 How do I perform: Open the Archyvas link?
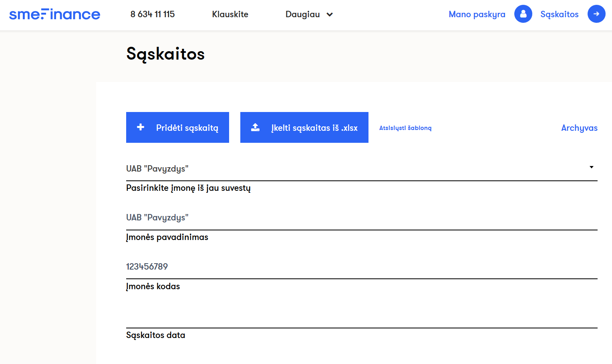[579, 128]
